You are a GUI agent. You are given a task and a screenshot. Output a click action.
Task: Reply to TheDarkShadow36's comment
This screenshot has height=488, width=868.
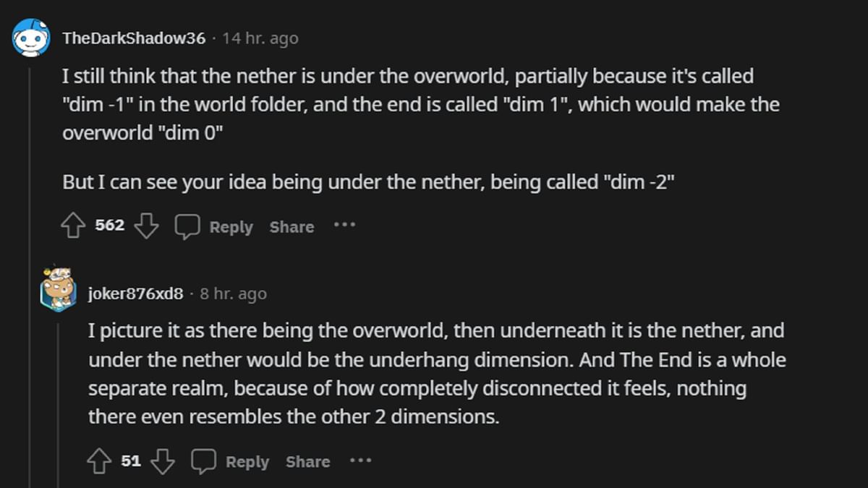pos(230,226)
